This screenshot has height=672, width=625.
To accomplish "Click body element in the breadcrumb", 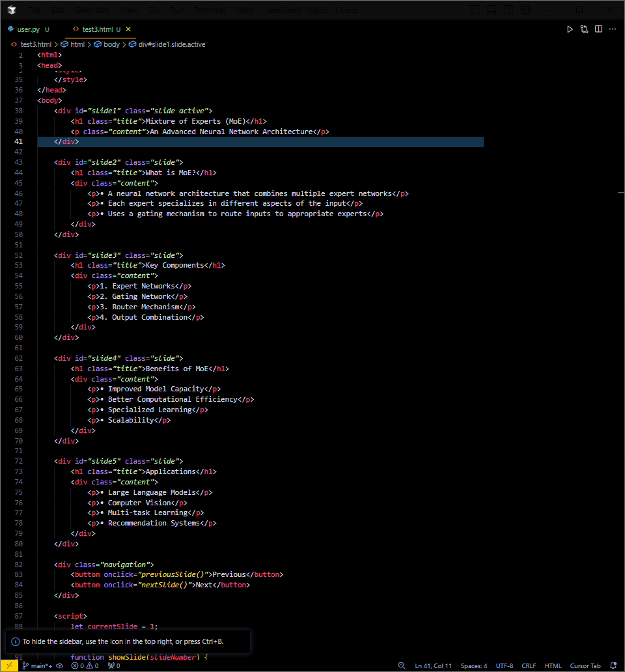I will [111, 44].
